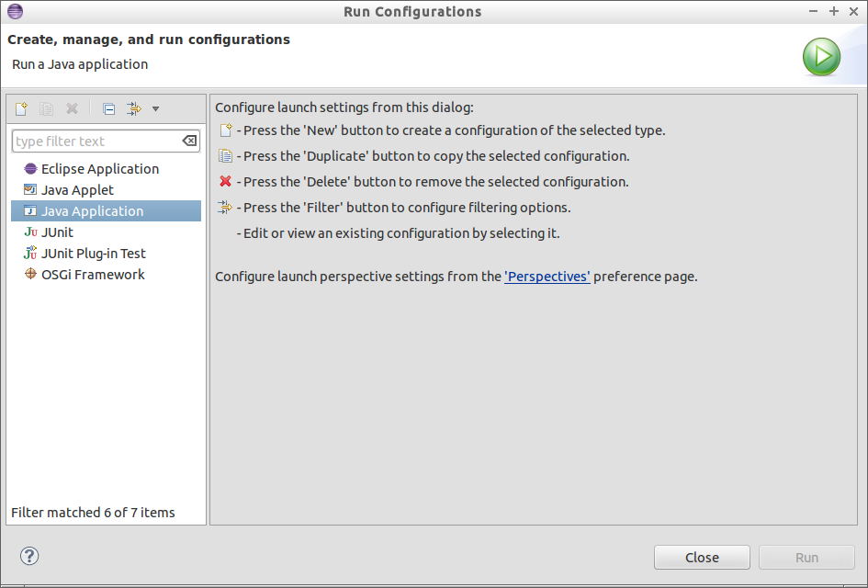Open the filter dropdown arrow menu
Image resolution: width=868 pixels, height=588 pixels.
156,109
